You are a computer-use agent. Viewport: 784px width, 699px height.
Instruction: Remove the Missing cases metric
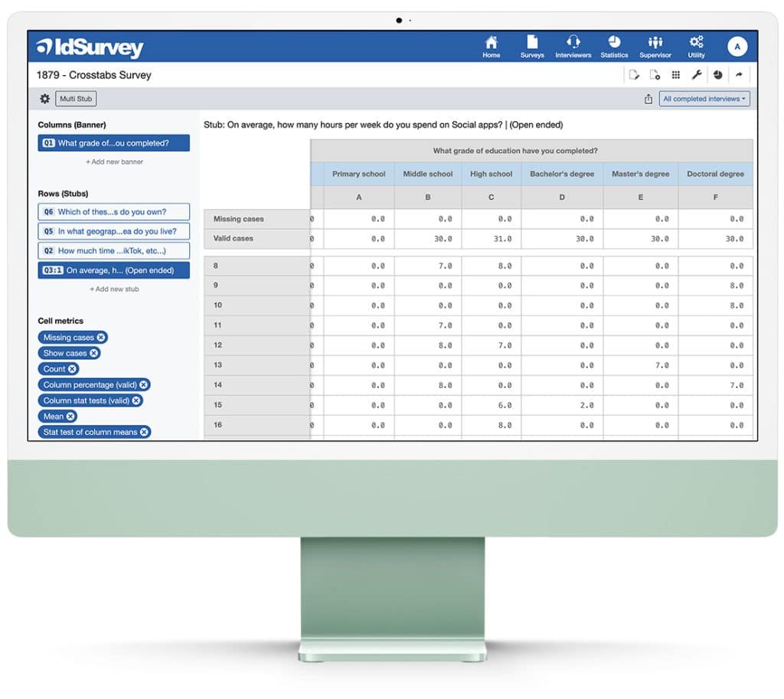click(101, 338)
